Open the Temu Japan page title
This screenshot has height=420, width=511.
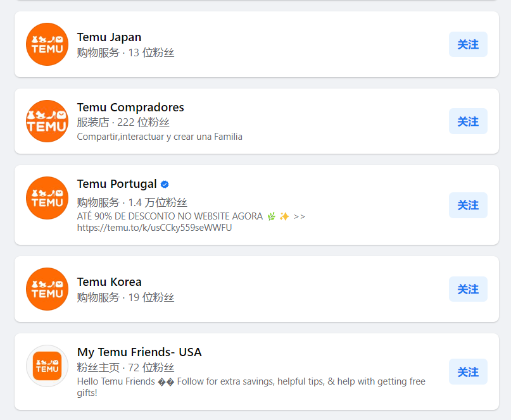109,37
